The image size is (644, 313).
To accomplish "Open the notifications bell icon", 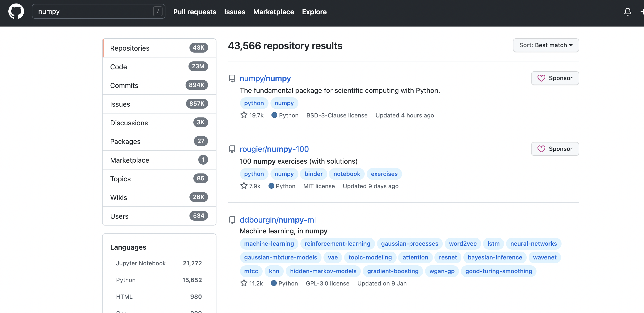I will tap(628, 12).
